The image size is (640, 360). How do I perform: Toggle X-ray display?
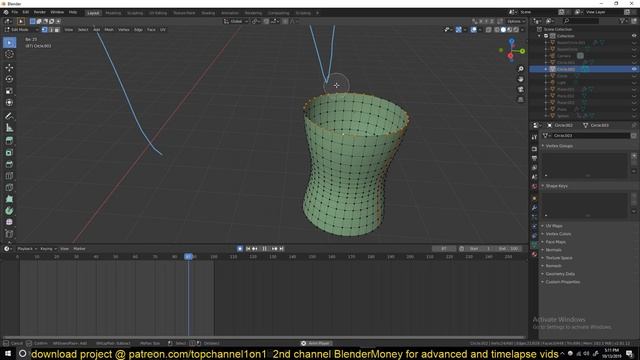[489, 30]
